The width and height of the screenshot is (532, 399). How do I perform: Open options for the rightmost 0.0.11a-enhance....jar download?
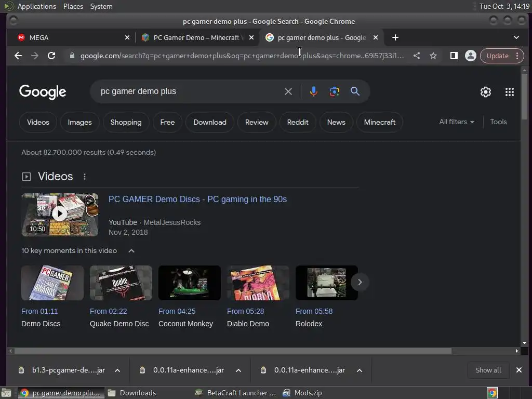pos(360,370)
